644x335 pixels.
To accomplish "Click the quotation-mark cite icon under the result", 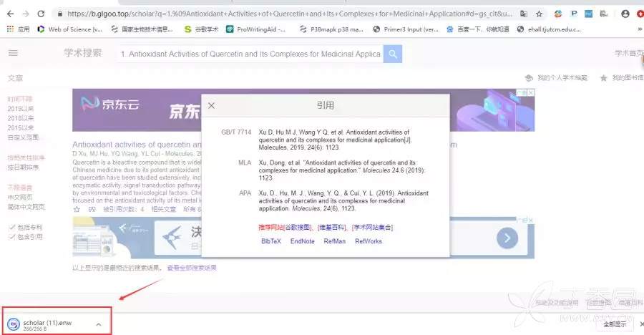I will pyautogui.click(x=92, y=209).
